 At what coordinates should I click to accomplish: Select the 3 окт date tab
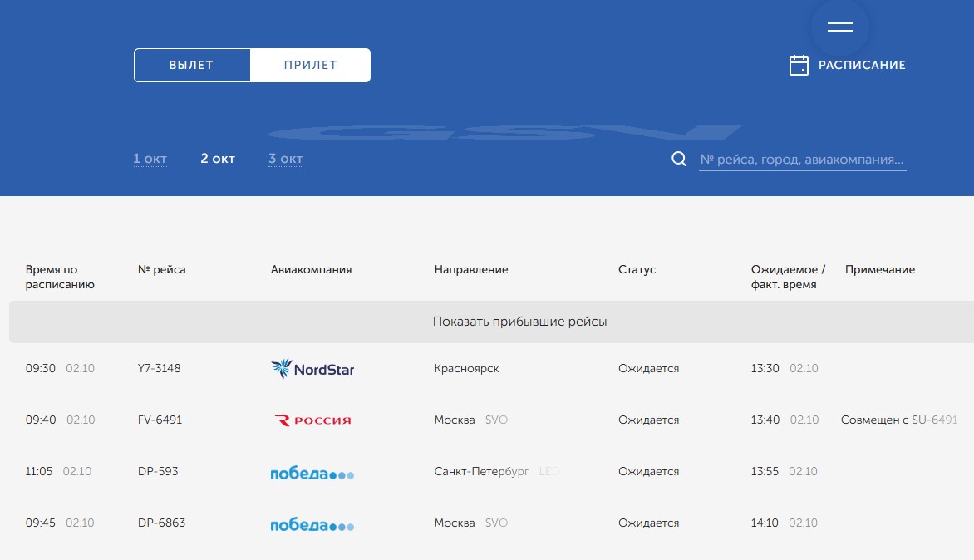click(x=286, y=159)
